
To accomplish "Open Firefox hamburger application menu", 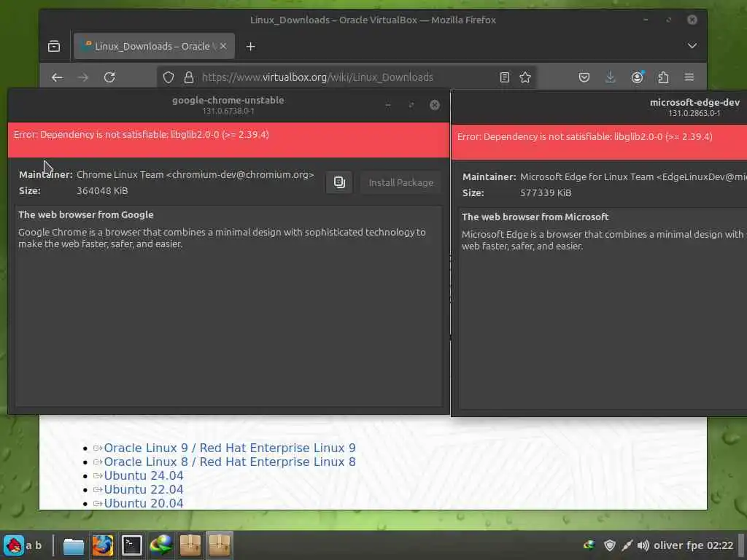I will tap(689, 77).
